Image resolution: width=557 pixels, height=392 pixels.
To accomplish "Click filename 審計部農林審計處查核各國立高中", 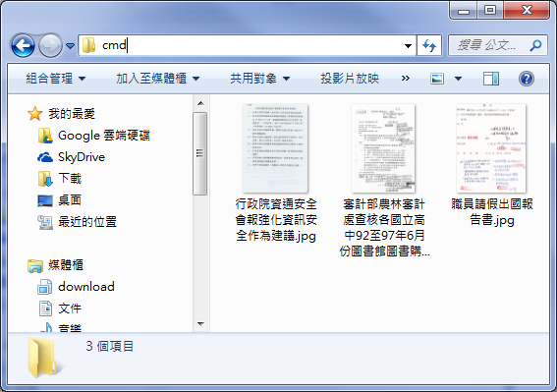I will (384, 228).
